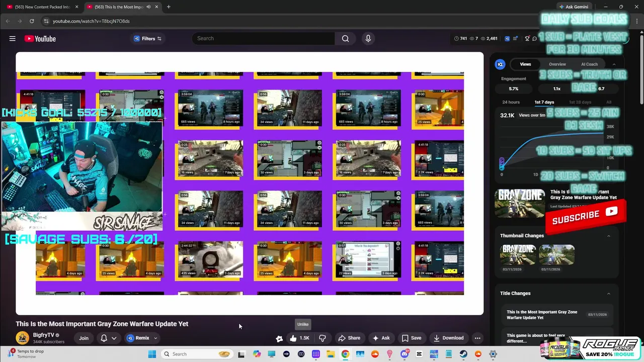Click the 344K subscribers text
Viewport: 644px width, 362px height.
(x=48, y=342)
